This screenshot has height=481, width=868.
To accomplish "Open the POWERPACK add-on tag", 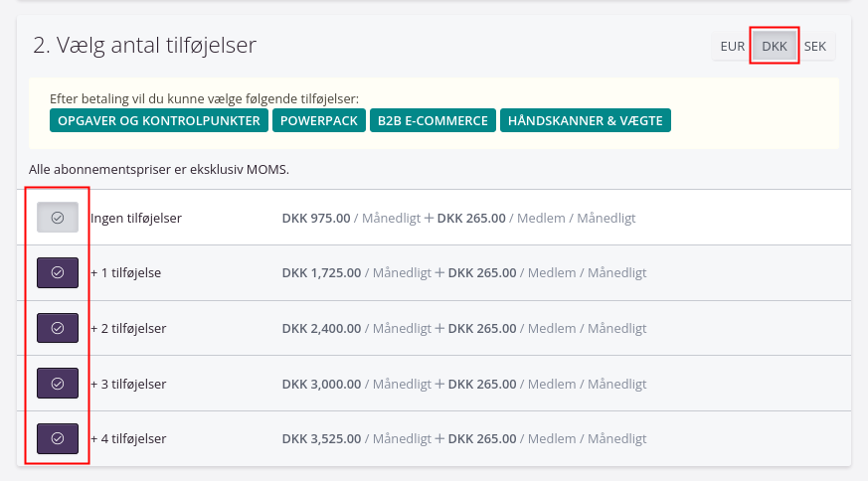I will click(318, 120).
